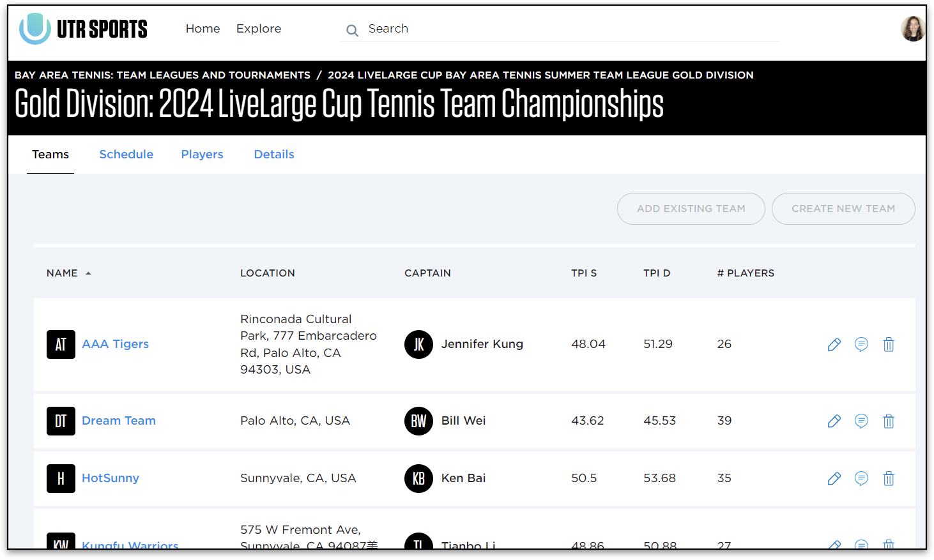Click the Home menu item
The width and height of the screenshot is (934, 560).
203,28
